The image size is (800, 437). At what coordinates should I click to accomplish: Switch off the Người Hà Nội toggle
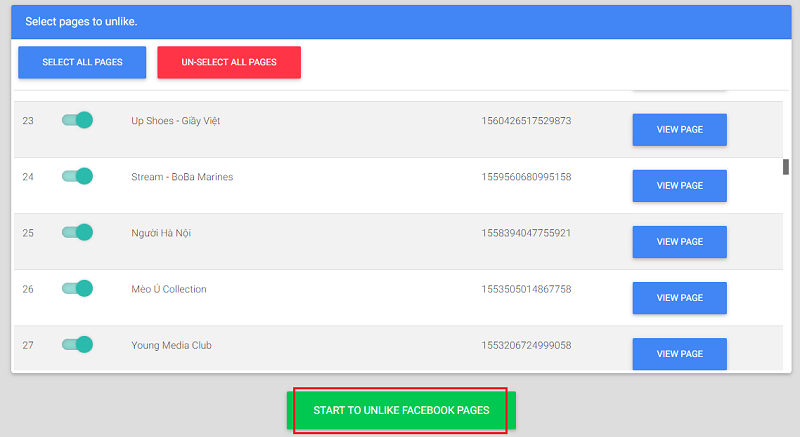(x=77, y=232)
